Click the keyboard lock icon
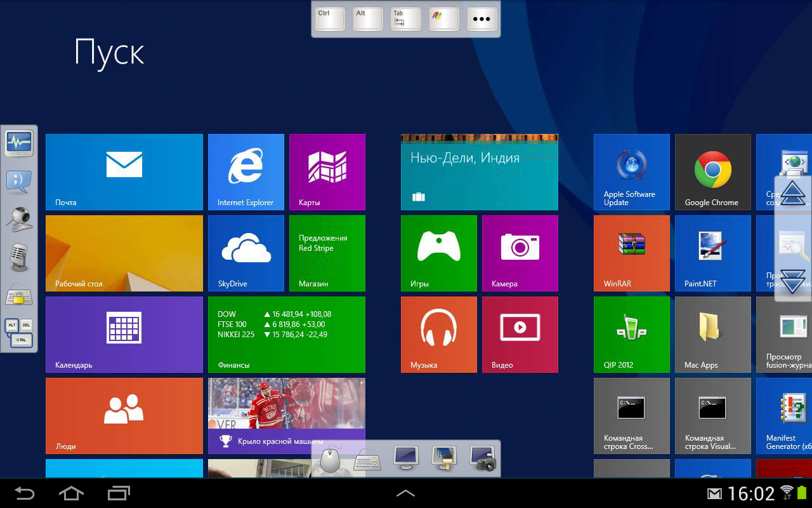This screenshot has width=812, height=508. point(19,295)
